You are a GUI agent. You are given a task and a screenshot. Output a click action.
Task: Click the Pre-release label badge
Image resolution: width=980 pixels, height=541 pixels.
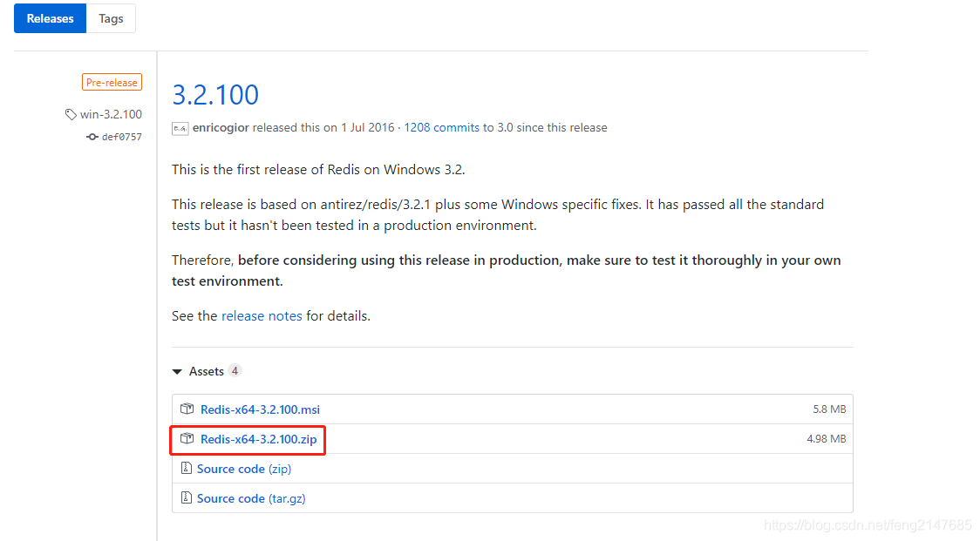point(112,83)
